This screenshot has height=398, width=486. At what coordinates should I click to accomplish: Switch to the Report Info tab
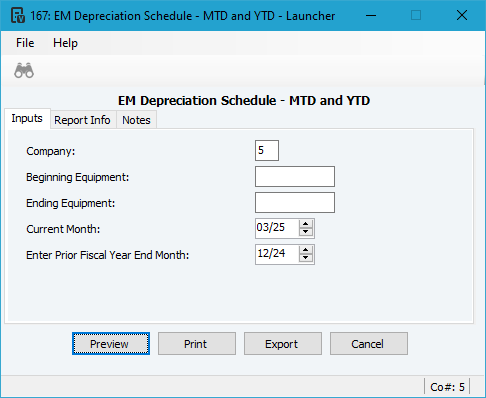pyautogui.click(x=82, y=120)
